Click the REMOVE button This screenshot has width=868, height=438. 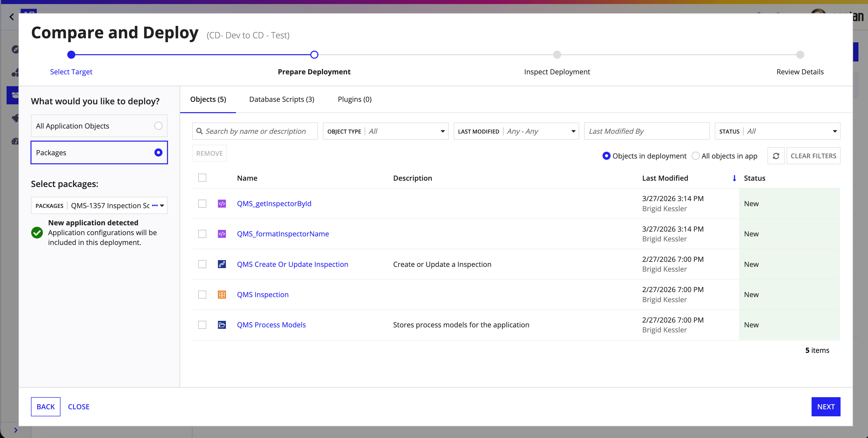pos(209,153)
